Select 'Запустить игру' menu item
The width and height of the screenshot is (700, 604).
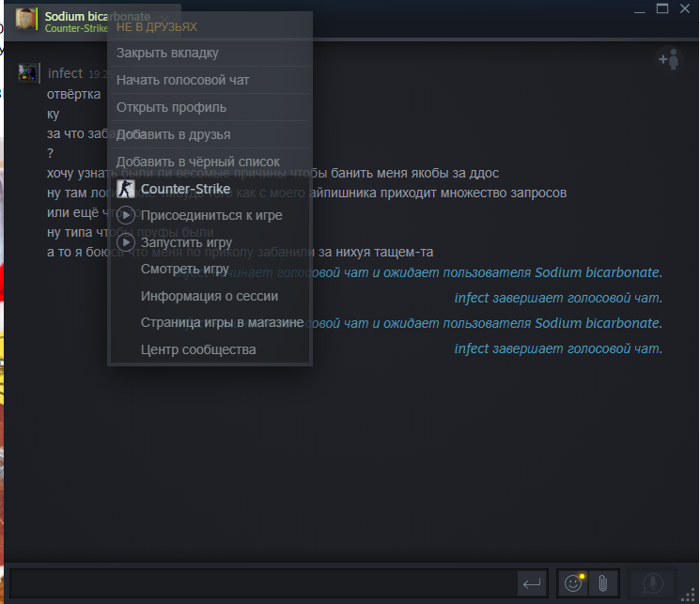click(x=210, y=242)
